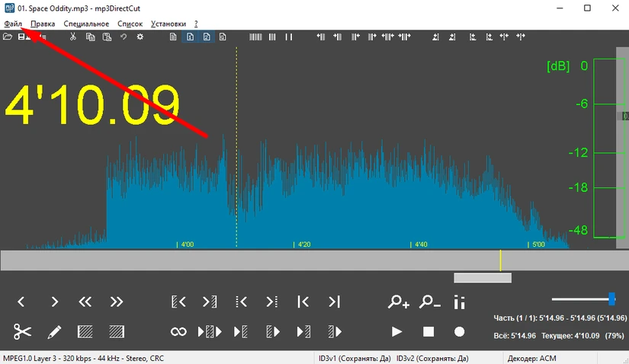Click the dashed yellow playhead line in waveform
The height and width of the screenshot is (364, 629).
pos(236,147)
